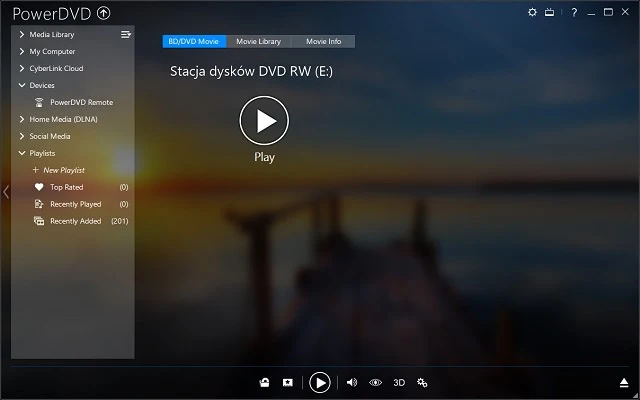Click the Media Library label
Viewport: 640px width, 400px height.
[52, 35]
